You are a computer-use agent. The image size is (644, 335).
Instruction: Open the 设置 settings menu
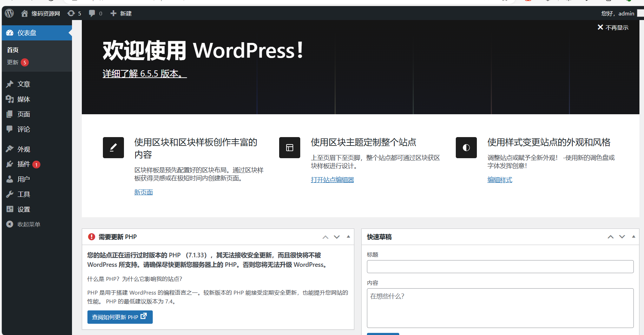[x=37, y=210]
